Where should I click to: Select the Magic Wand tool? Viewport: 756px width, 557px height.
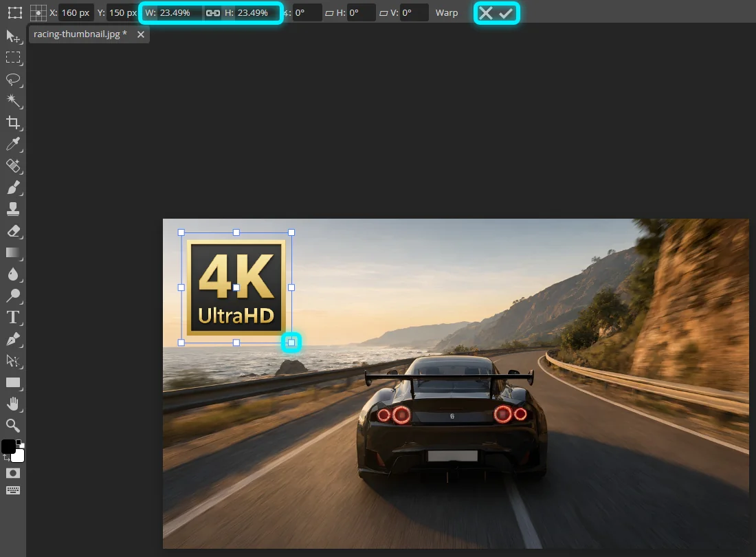[x=13, y=101]
